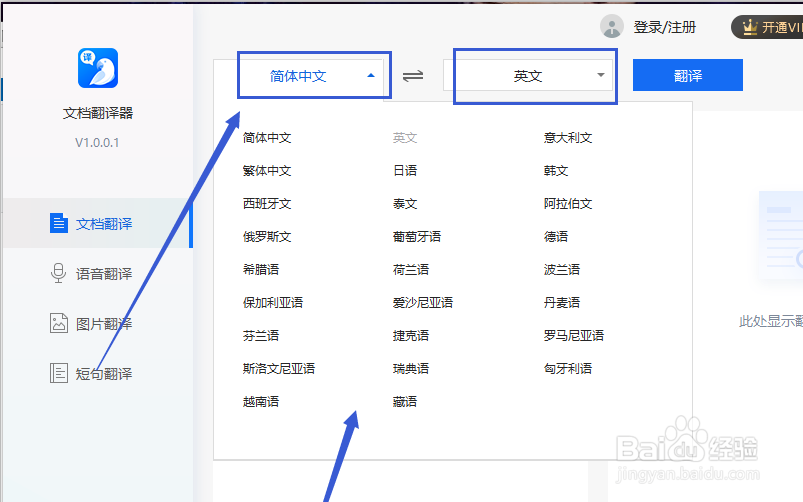This screenshot has height=502, width=803.
Task: Select 匈牙利语 from language list
Action: pos(568,369)
